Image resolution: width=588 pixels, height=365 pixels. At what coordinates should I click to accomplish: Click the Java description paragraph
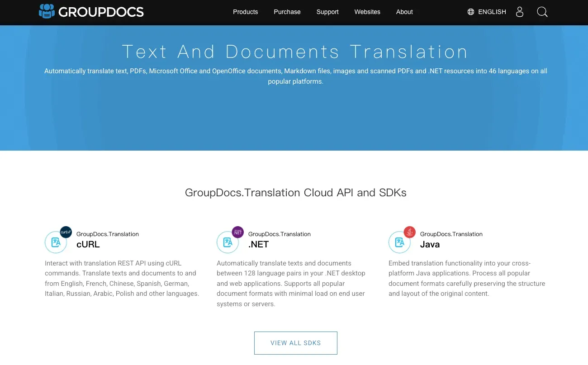click(x=467, y=278)
